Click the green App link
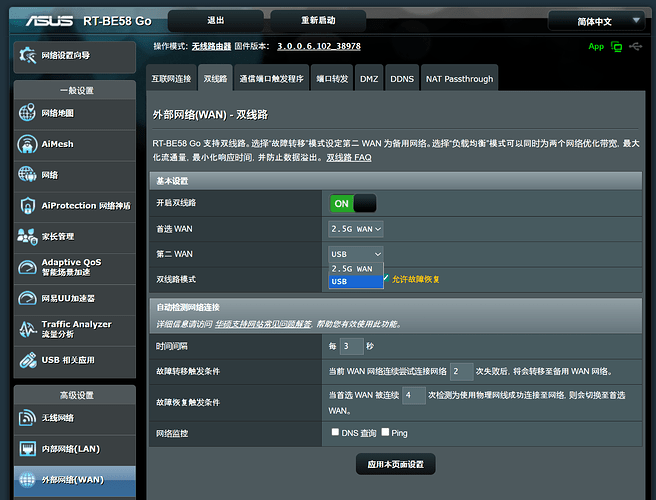The image size is (656, 500). [x=596, y=46]
